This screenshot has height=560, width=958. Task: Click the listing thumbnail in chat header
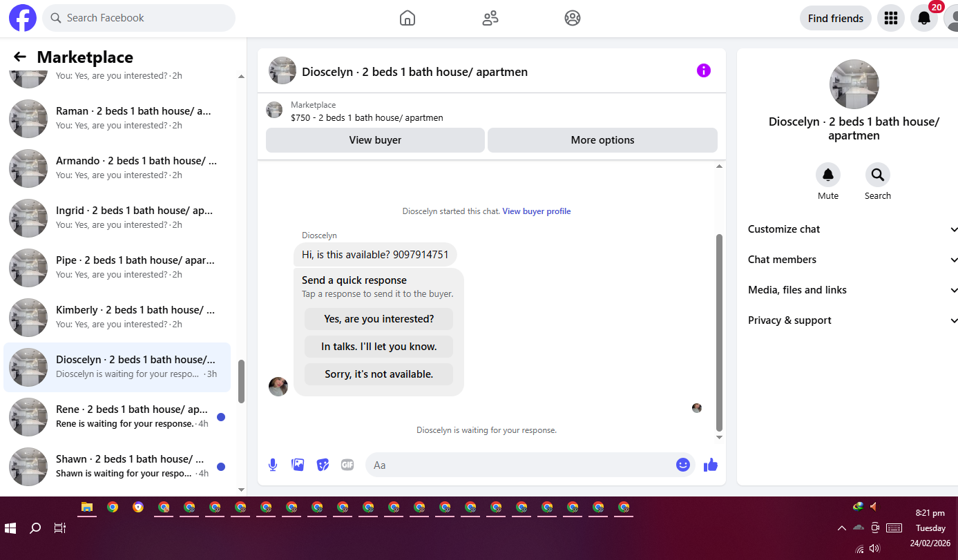pos(282,71)
